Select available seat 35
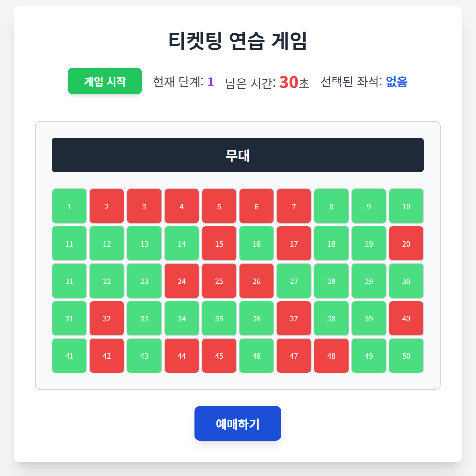 [x=219, y=318]
